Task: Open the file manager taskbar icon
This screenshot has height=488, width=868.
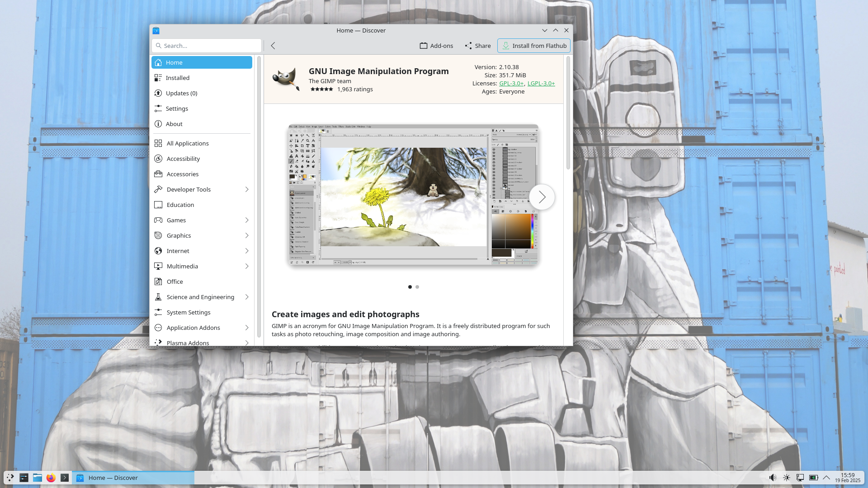Action: coord(38,478)
